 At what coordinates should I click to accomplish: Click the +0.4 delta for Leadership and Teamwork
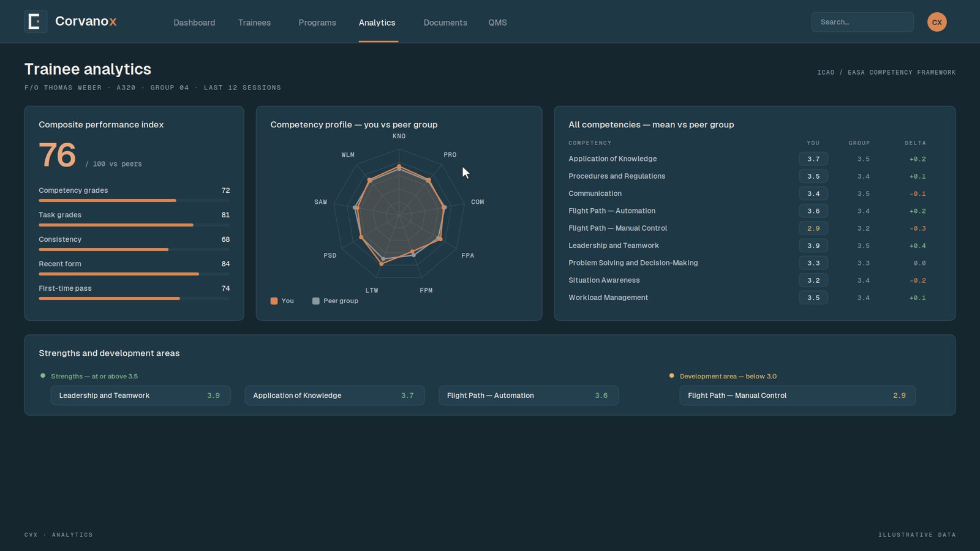click(x=918, y=246)
